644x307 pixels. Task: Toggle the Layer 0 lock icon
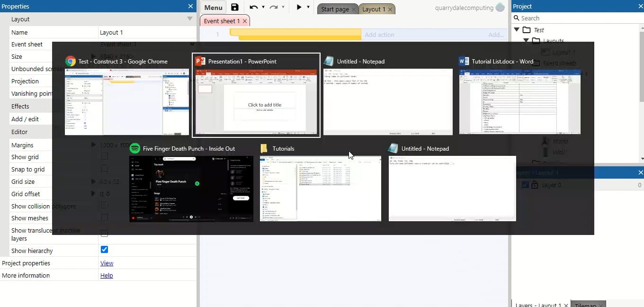pyautogui.click(x=534, y=185)
